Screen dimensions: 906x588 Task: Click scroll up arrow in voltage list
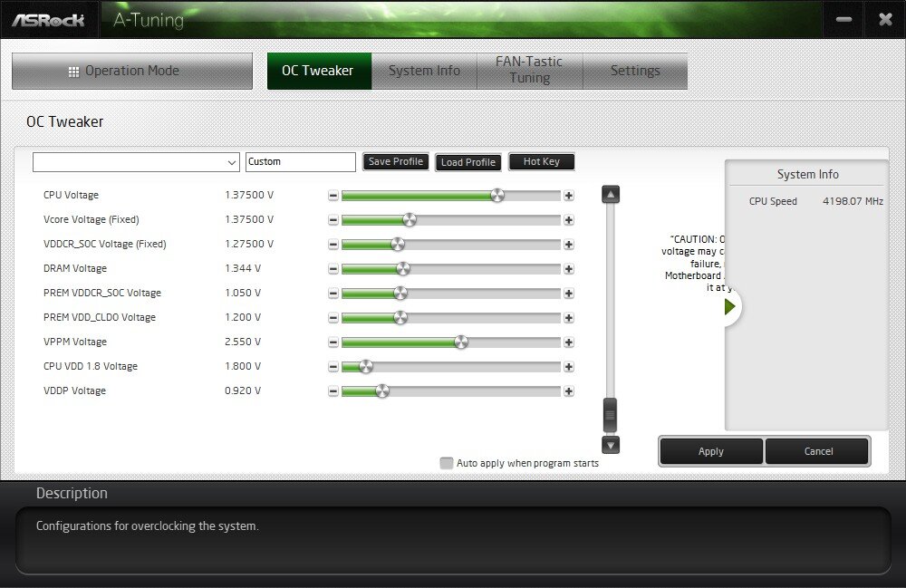[611, 195]
